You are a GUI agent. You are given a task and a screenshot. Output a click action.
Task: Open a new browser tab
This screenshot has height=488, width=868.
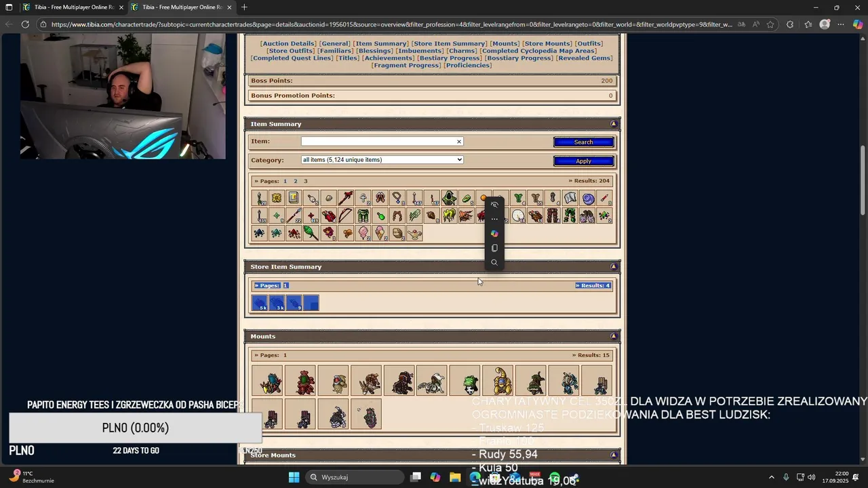click(x=244, y=7)
